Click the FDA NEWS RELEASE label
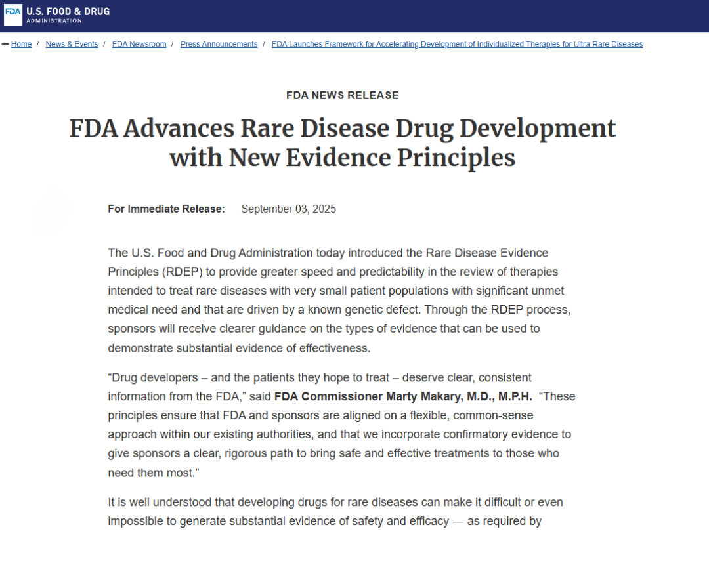This screenshot has width=709, height=588. click(x=342, y=95)
